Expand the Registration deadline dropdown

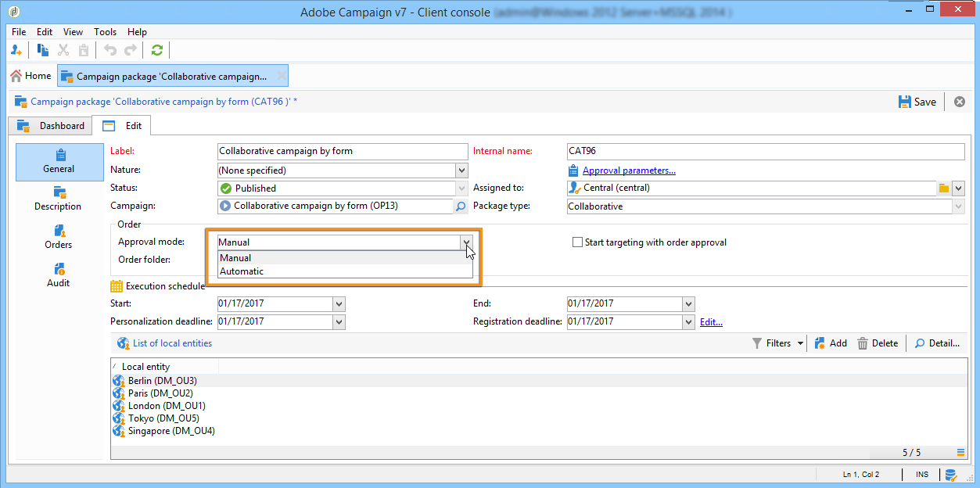pos(688,321)
